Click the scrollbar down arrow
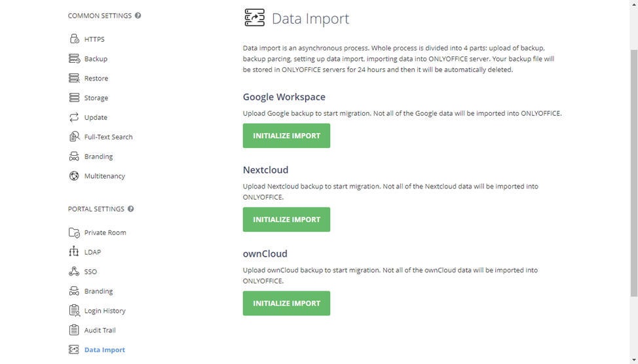Image resolution: width=638 pixels, height=364 pixels. pos(634,360)
